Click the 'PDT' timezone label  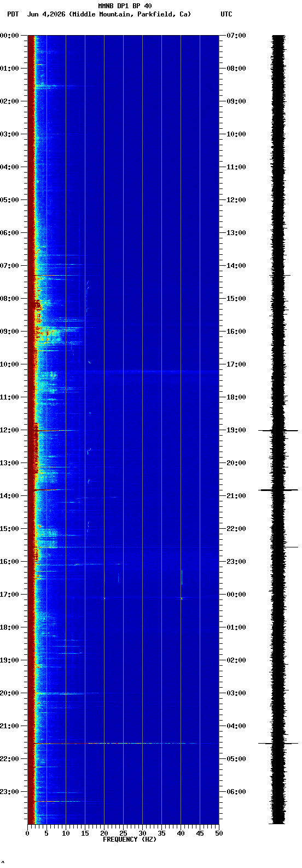(13, 14)
